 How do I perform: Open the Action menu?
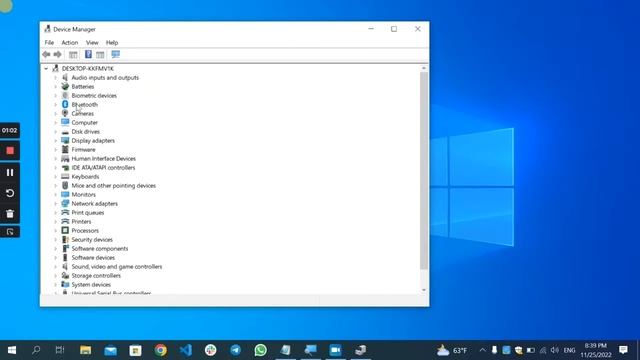[70, 42]
